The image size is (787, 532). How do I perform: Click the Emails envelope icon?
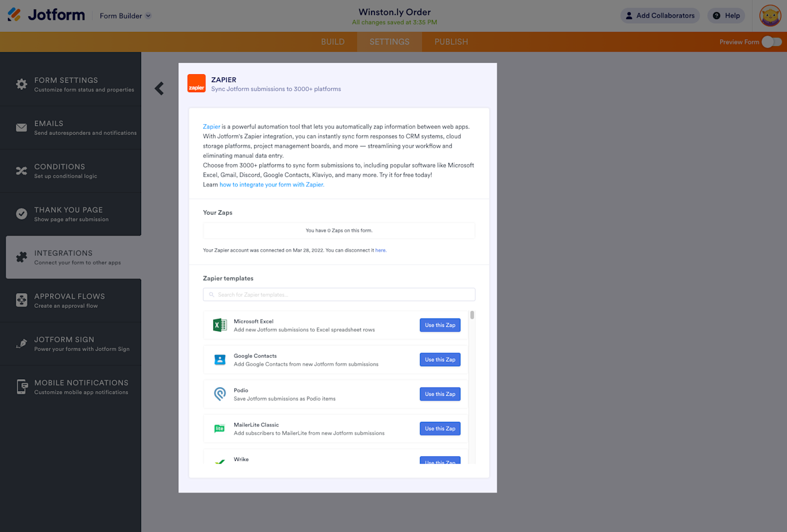(21, 128)
